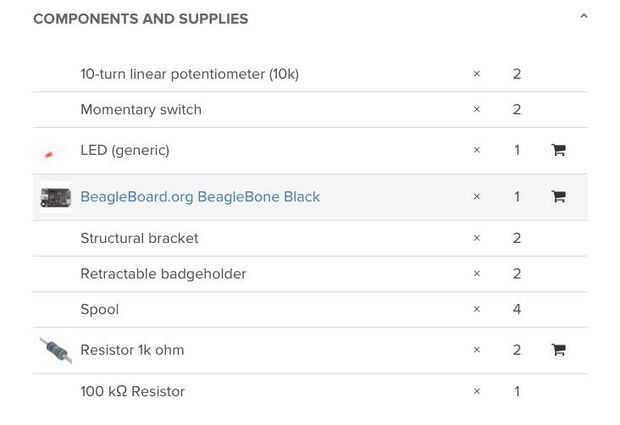Click the quantity 1 for 100 kΩ Resistor

click(x=517, y=392)
